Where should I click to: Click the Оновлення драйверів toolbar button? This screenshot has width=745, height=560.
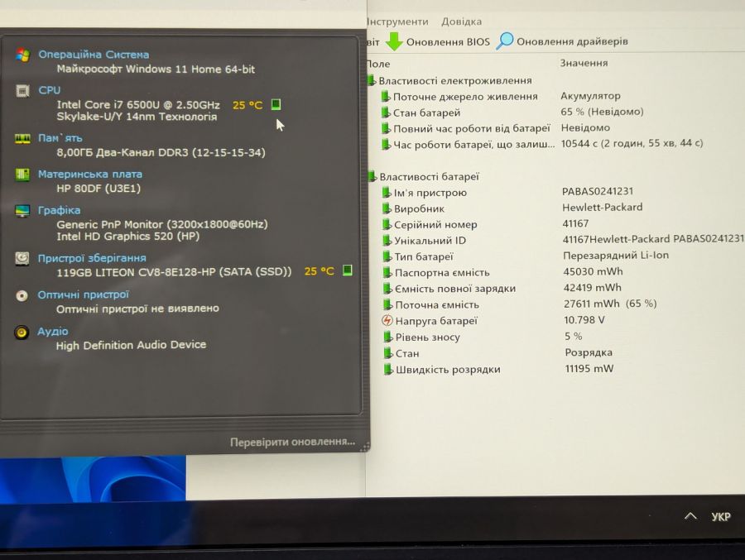562,41
